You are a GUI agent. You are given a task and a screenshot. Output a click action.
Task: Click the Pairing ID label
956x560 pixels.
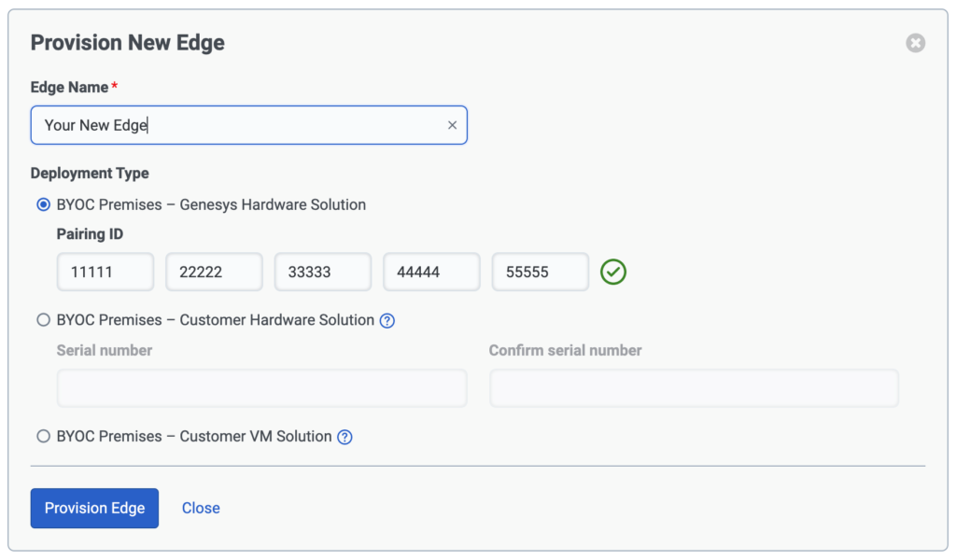pos(90,234)
